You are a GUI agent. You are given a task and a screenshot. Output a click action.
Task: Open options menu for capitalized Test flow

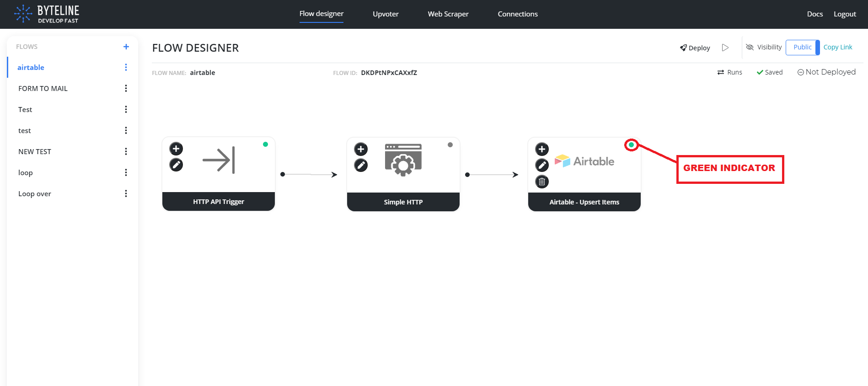126,109
